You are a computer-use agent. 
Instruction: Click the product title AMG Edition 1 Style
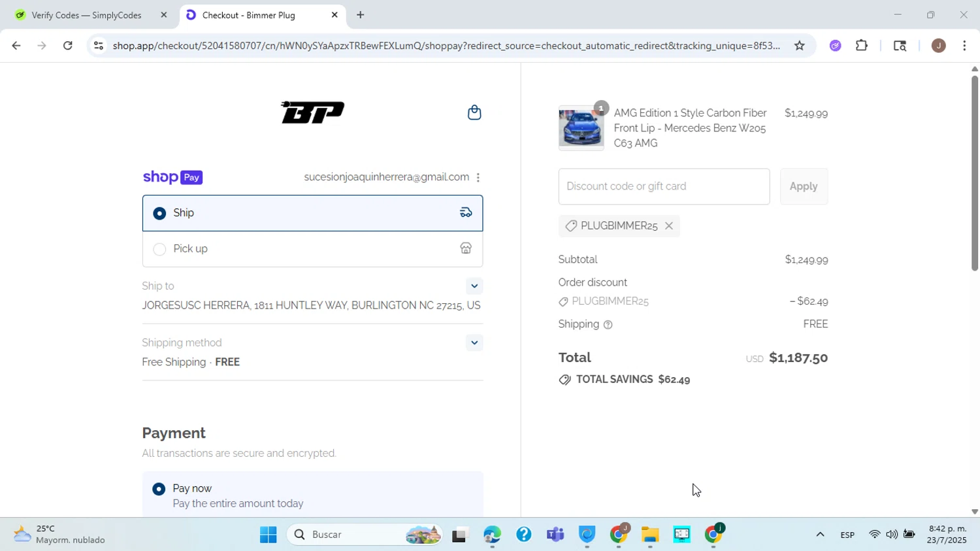tap(690, 128)
